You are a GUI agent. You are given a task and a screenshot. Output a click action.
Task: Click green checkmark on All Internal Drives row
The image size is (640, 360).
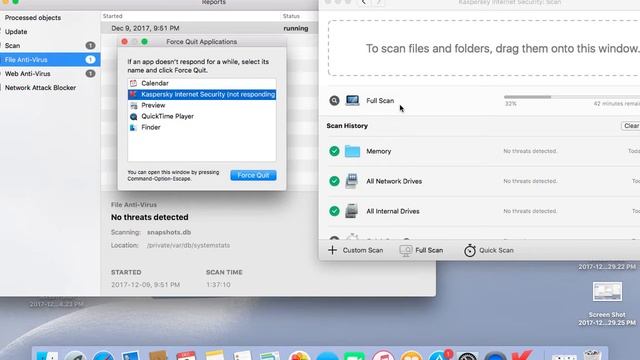click(x=334, y=211)
